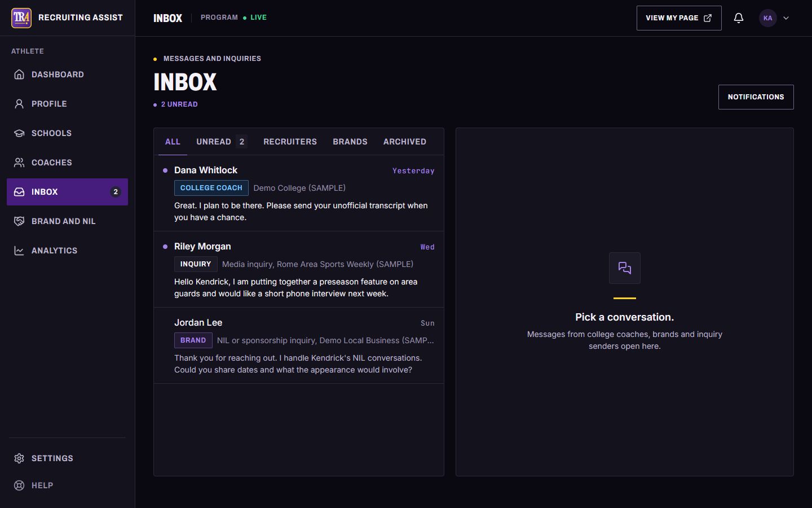Screen dimensions: 812x508
Task: Click the Help lifebuoy icon
Action: tap(19, 485)
